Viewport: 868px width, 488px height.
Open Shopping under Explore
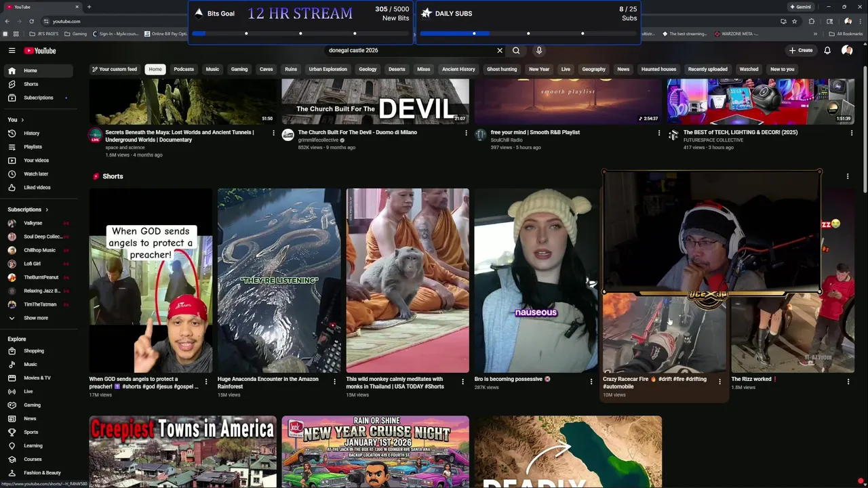pyautogui.click(x=39, y=351)
